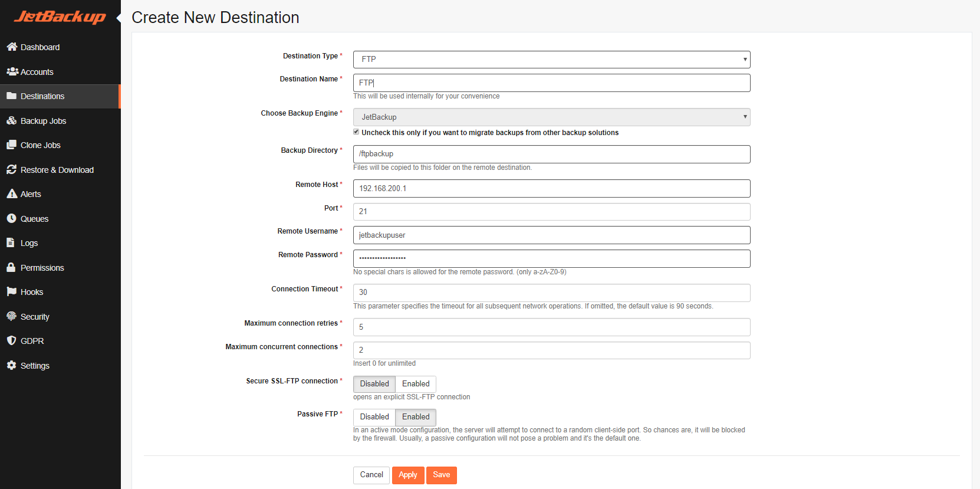View the Logs section
The height and width of the screenshot is (489, 980).
pos(60,243)
